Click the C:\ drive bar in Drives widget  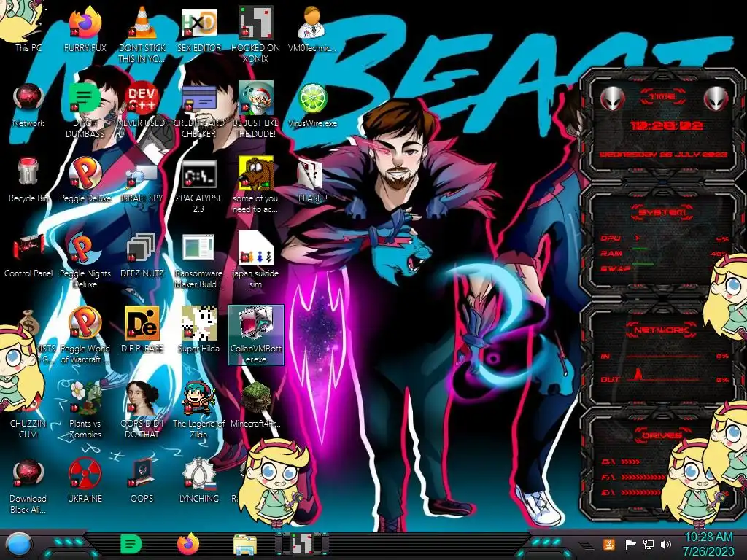click(x=630, y=462)
